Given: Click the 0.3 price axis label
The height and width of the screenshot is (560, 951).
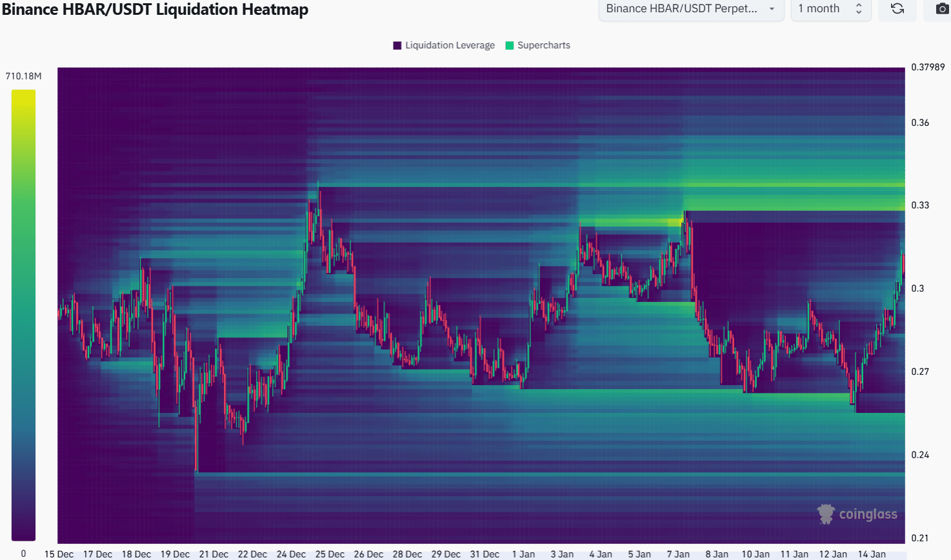Looking at the screenshot, I should [x=917, y=288].
